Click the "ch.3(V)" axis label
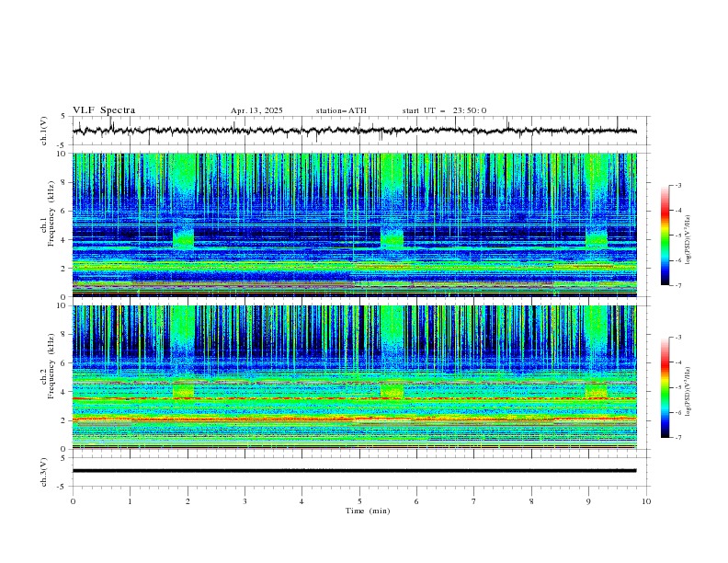Viewport: 728px width, 563px height. 44,472
